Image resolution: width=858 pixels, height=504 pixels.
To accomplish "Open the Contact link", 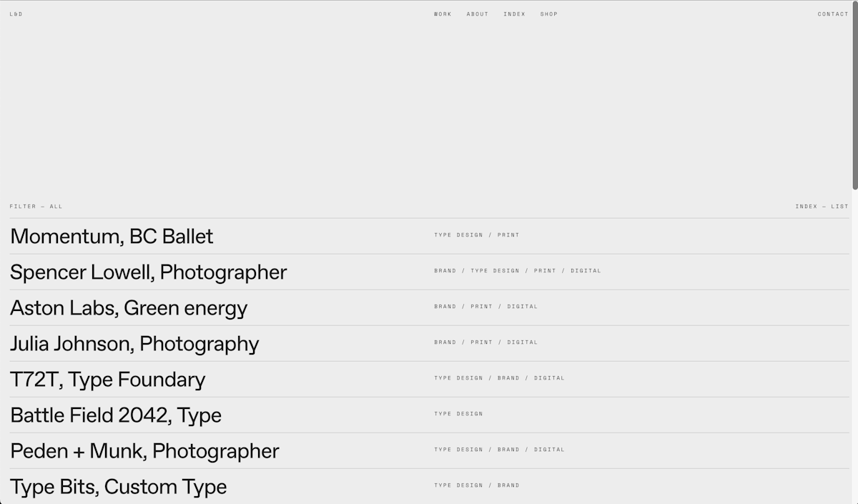I will pos(833,14).
